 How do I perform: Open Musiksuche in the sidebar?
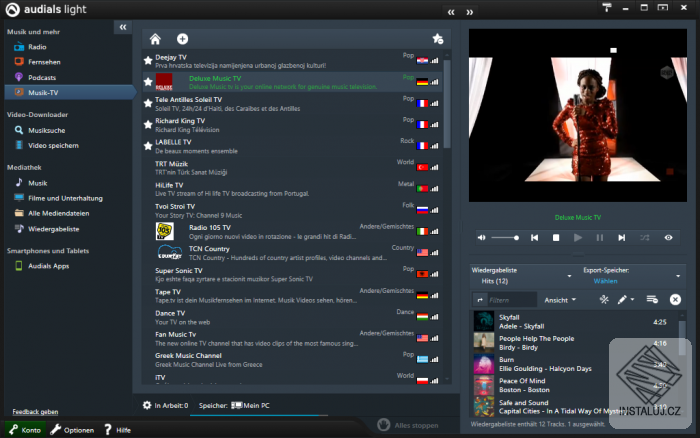click(46, 130)
